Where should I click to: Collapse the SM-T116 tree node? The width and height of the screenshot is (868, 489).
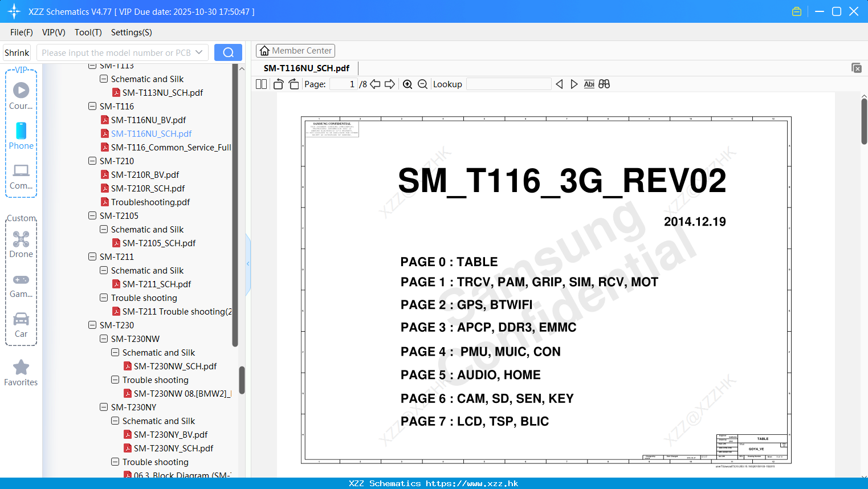click(92, 106)
